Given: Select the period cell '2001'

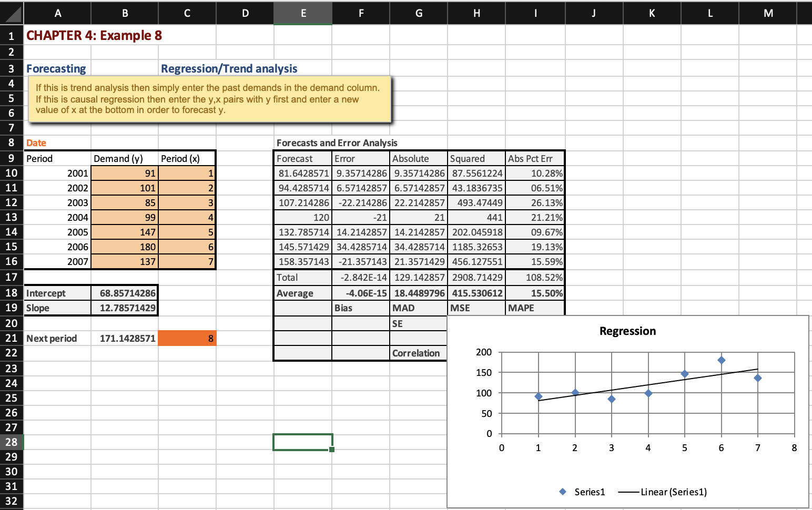Looking at the screenshot, I should (57, 173).
